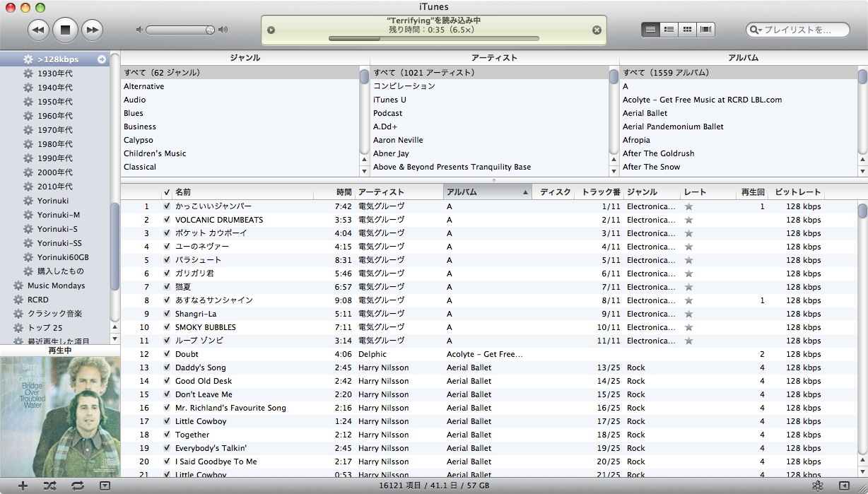Viewport: 868px width, 494px height.
Task: Stop playback with the stop button
Action: (x=65, y=30)
